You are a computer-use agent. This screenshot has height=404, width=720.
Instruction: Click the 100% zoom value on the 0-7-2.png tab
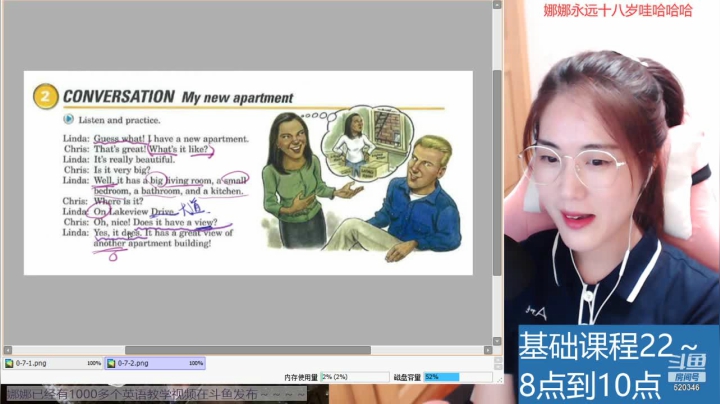click(196, 363)
